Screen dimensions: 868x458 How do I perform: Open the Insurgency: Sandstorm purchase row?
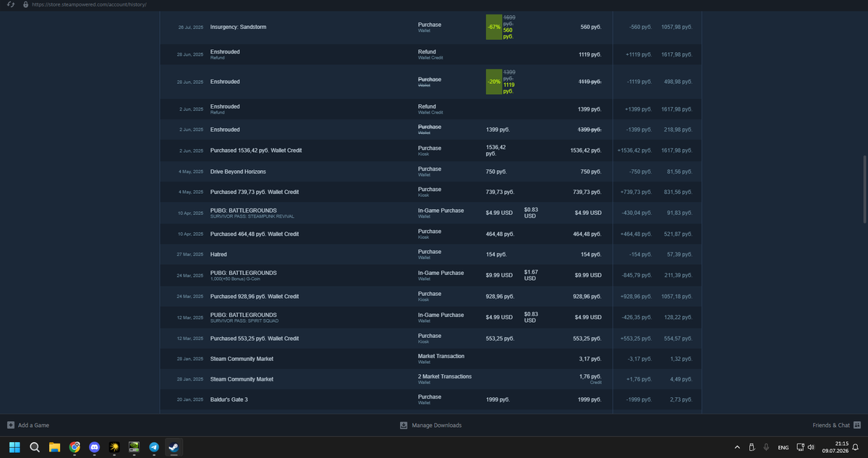click(431, 27)
